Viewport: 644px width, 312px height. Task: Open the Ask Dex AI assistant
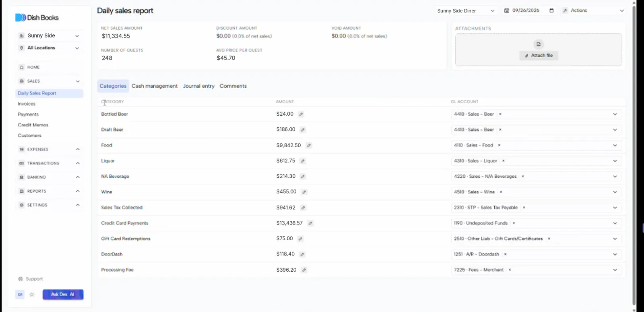tap(63, 295)
